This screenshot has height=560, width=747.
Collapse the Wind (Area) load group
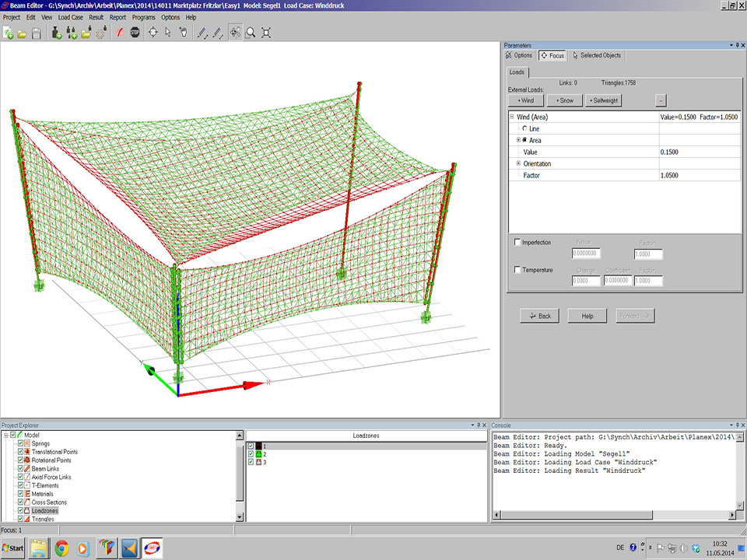(x=512, y=117)
